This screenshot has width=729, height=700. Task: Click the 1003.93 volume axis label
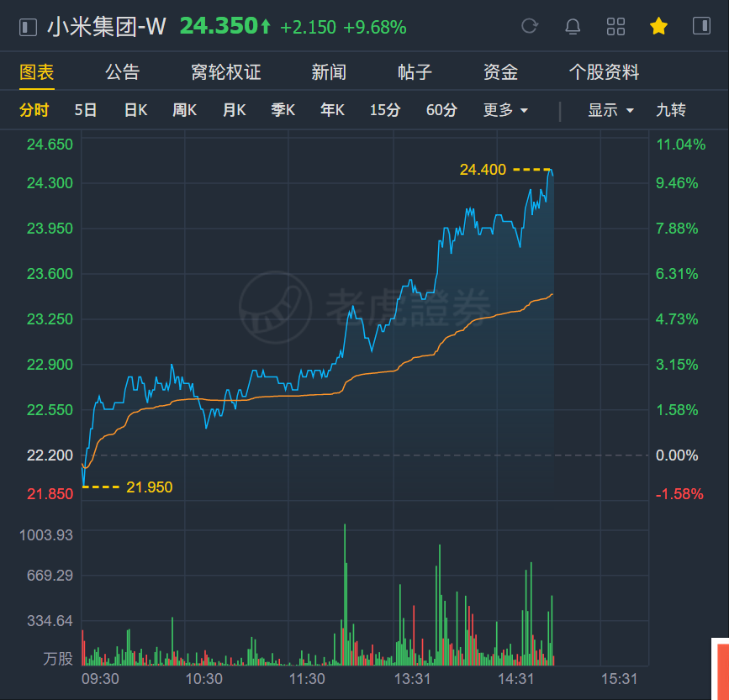click(46, 535)
